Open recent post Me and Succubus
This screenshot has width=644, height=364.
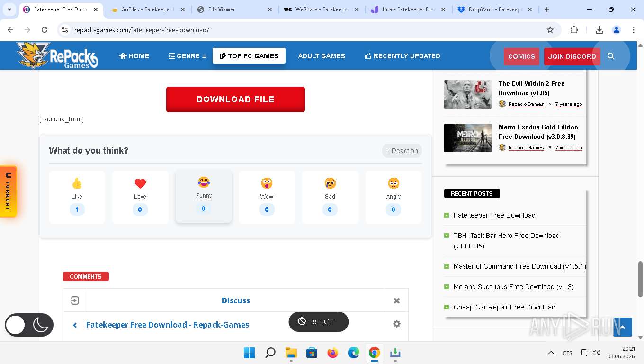pos(514,287)
